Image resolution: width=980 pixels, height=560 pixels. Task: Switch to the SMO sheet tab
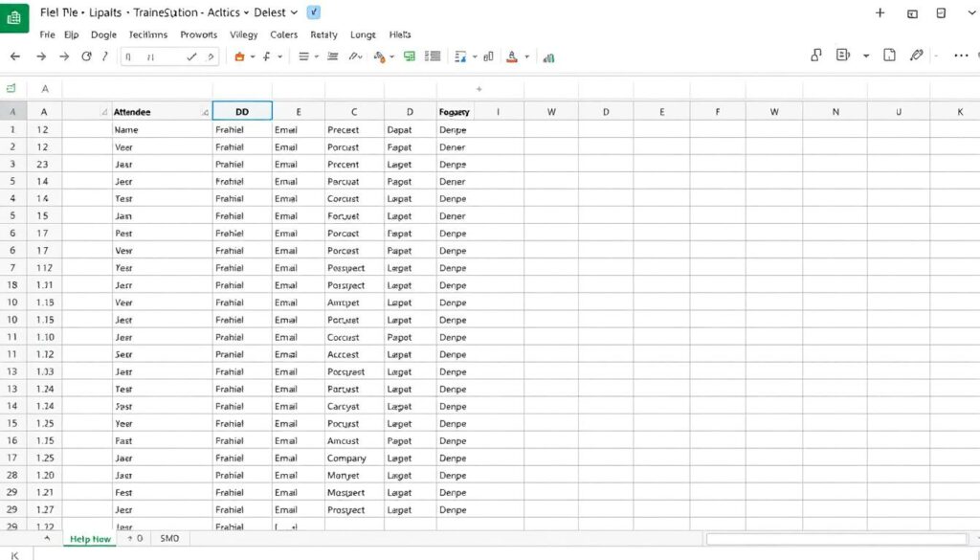coord(169,538)
